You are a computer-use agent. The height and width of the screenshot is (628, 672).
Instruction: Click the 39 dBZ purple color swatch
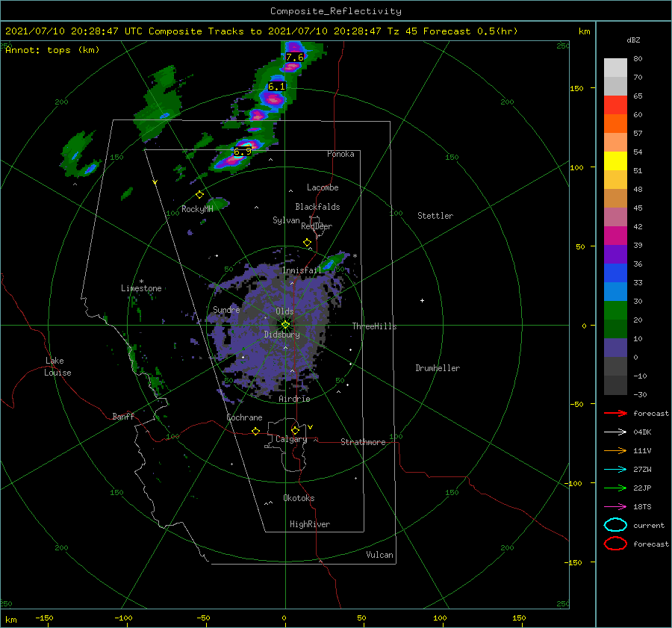pos(615,254)
